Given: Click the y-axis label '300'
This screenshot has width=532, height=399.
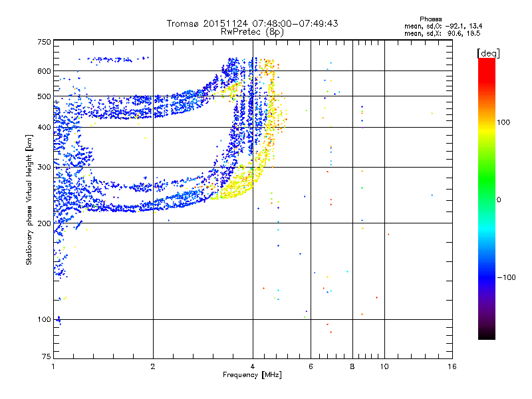Looking at the screenshot, I should tap(45, 168).
